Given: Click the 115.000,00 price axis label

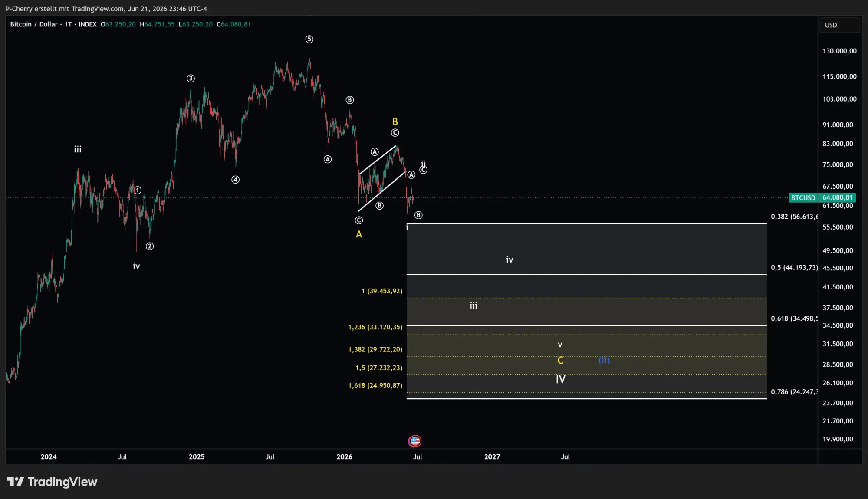Looking at the screenshot, I should tap(840, 76).
